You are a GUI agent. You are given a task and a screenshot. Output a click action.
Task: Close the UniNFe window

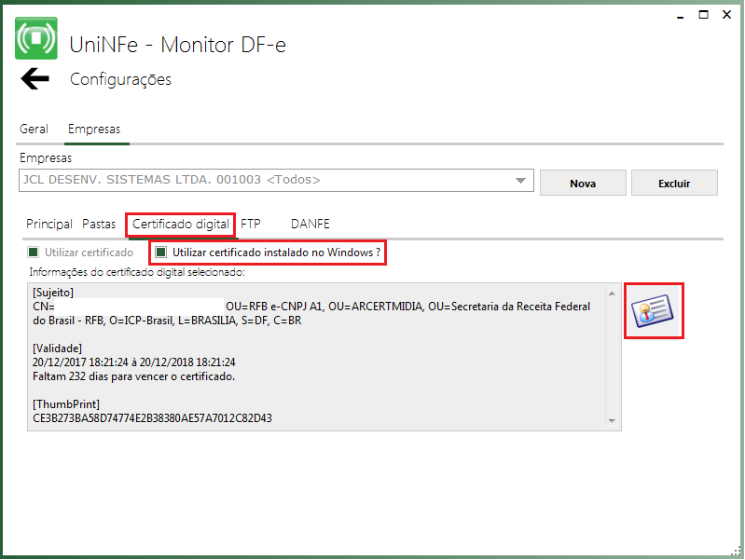[x=727, y=15]
